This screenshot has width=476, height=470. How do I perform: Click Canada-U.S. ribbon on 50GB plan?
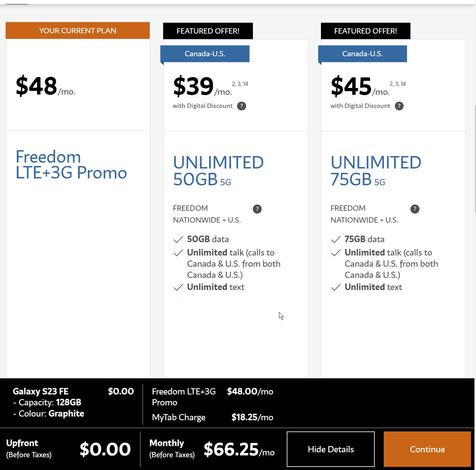click(x=205, y=54)
